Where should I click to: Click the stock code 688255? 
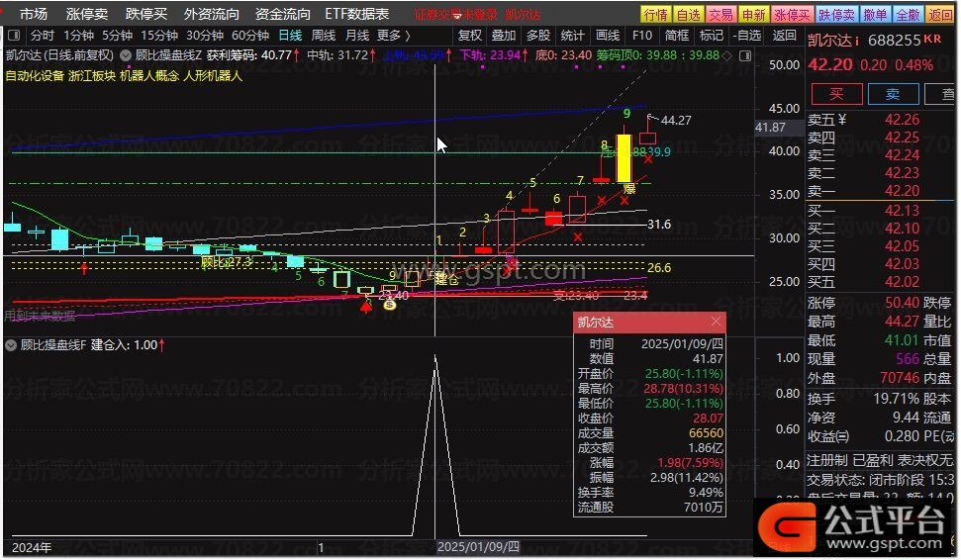point(895,41)
